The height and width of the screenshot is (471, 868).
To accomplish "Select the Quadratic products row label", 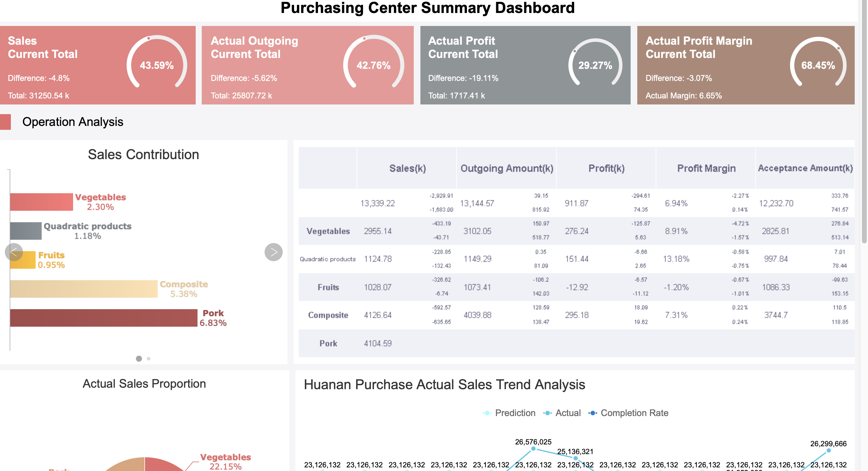I will coord(328,259).
